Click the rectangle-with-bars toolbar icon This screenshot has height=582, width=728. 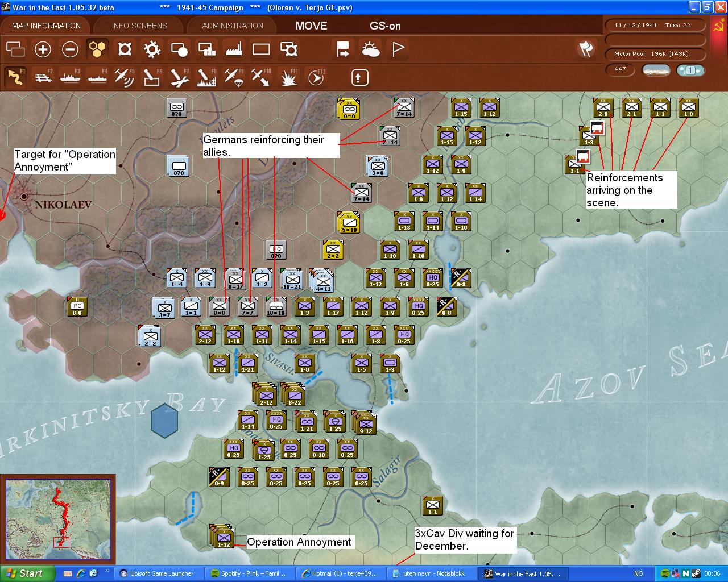click(x=206, y=49)
